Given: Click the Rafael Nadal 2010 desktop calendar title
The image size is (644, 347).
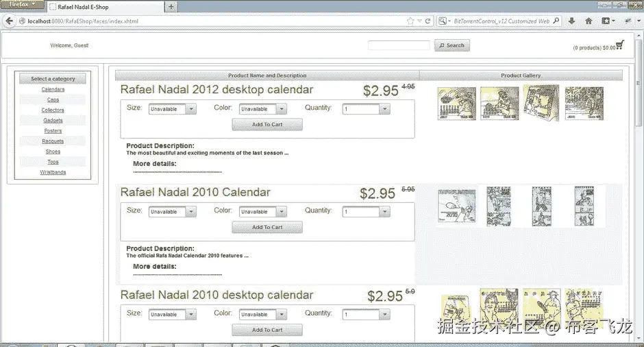Looking at the screenshot, I should point(217,295).
